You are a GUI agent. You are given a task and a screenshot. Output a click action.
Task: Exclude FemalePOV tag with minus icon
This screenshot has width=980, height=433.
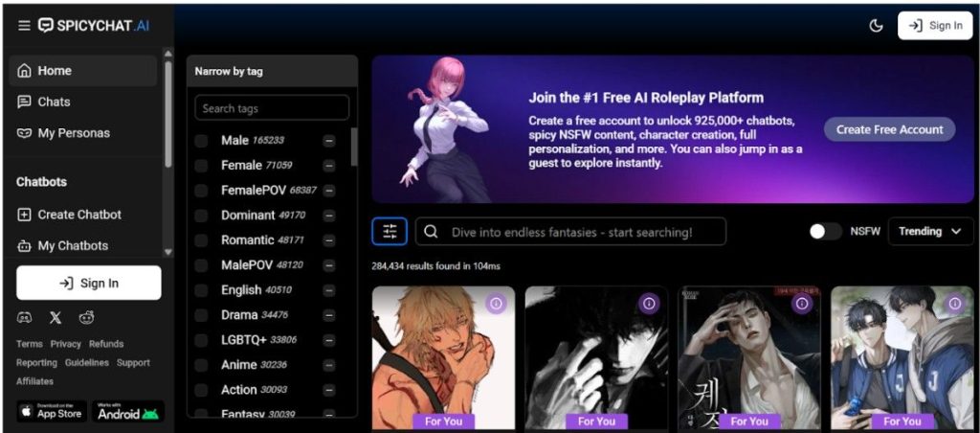point(329,191)
